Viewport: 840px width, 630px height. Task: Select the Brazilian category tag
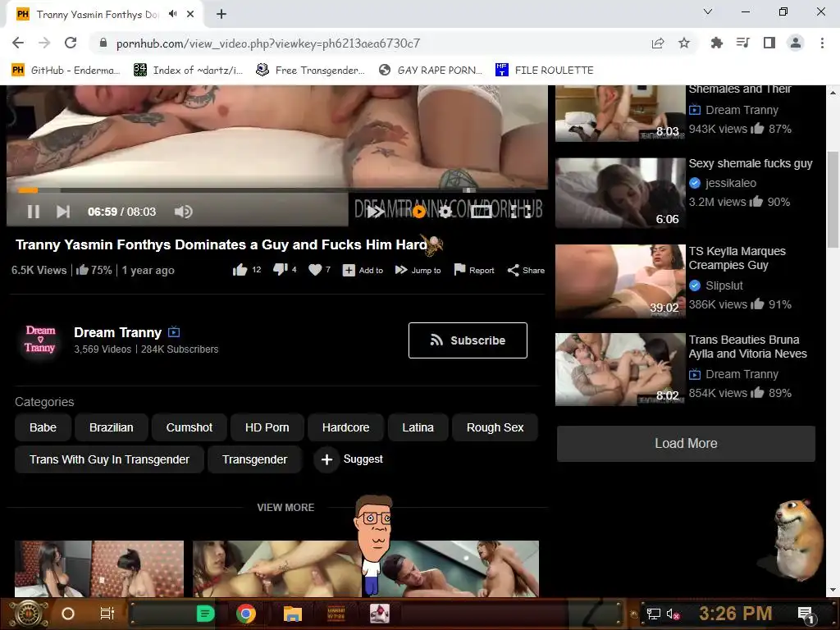click(112, 427)
